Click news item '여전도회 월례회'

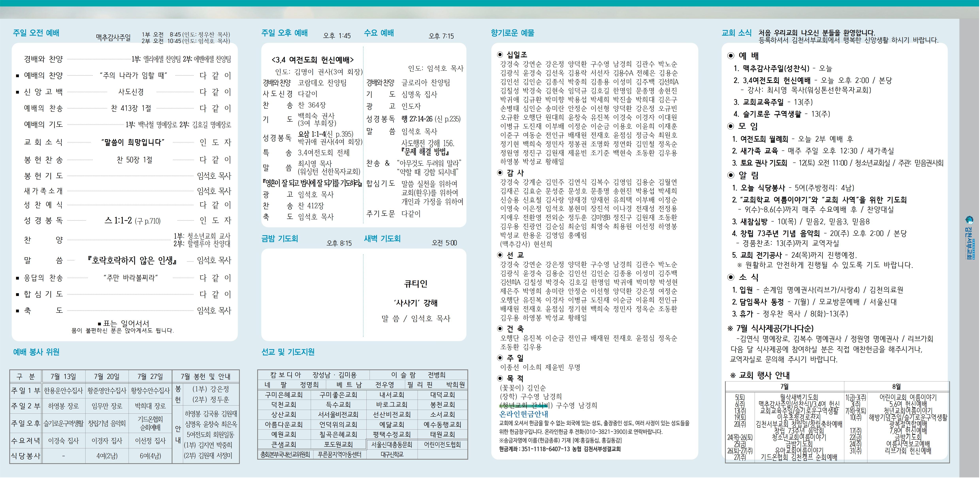(x=764, y=139)
